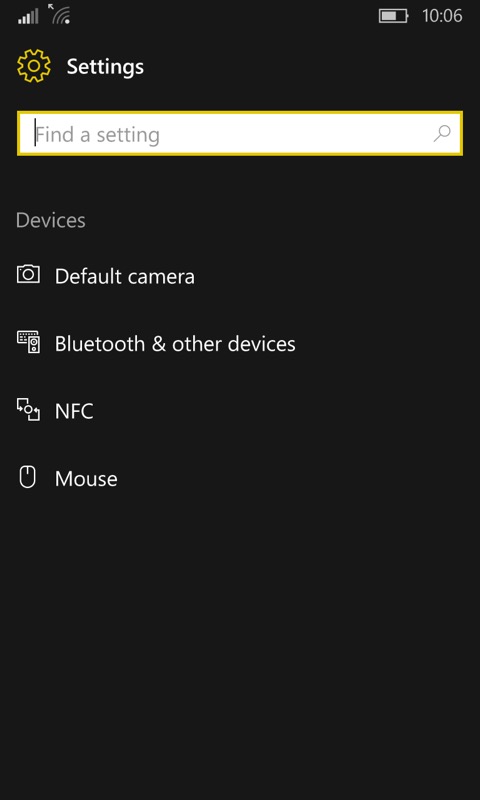Click the yellow Settings gear icon
Screen dimensions: 480x800
click(34, 66)
